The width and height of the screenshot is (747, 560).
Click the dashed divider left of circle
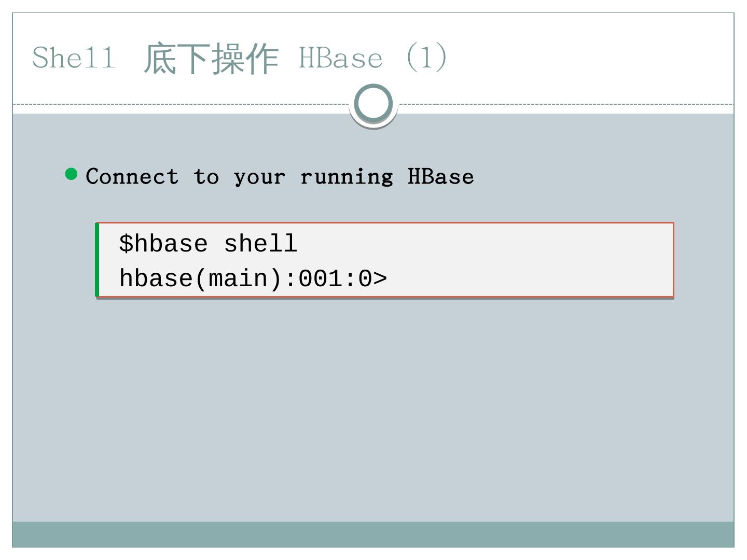point(182,104)
